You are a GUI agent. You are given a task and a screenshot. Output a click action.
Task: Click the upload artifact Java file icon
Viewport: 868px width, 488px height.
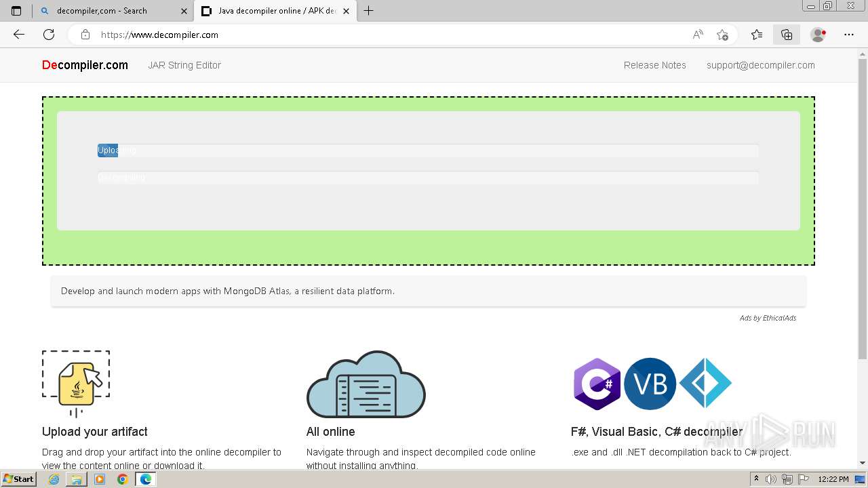pos(76,384)
